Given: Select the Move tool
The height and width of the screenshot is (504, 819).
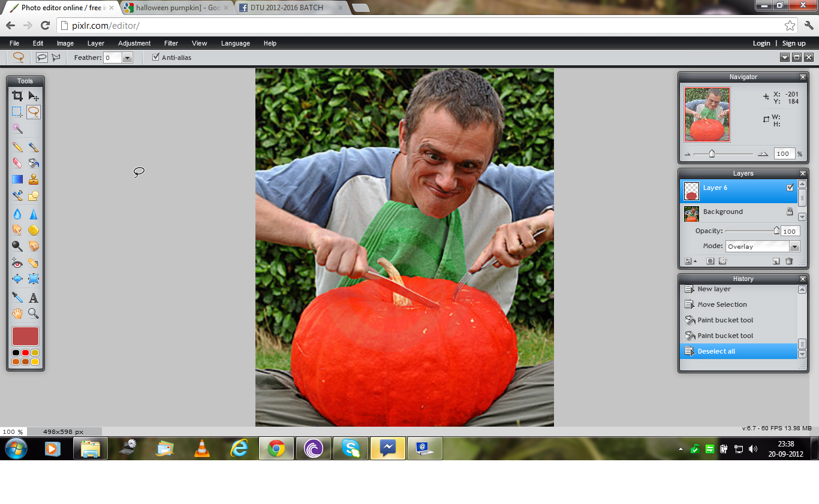Looking at the screenshot, I should [x=34, y=96].
